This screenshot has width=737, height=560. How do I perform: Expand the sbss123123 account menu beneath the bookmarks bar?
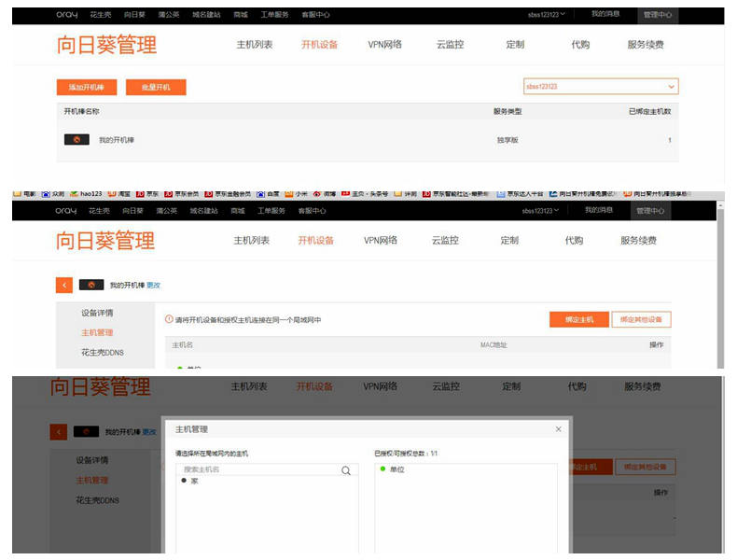tap(540, 211)
